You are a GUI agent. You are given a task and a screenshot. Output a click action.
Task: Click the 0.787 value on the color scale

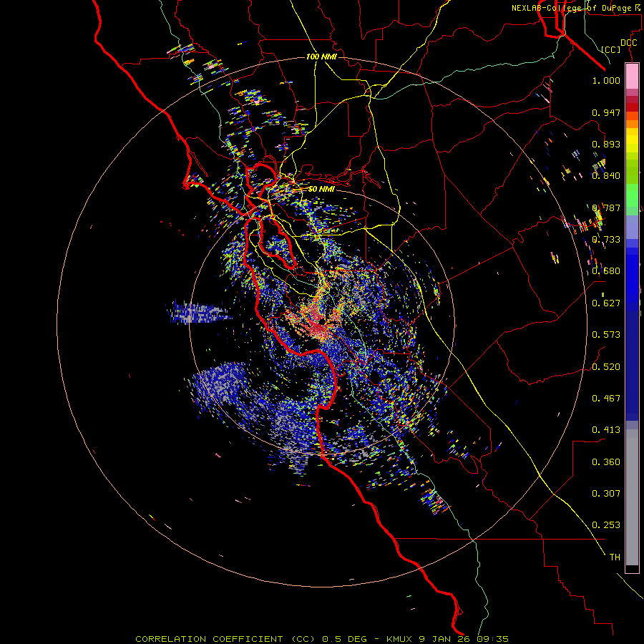pyautogui.click(x=606, y=208)
